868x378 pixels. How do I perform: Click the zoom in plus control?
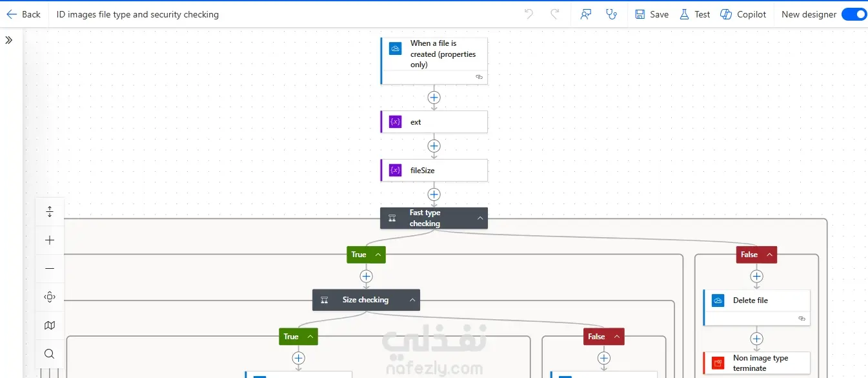point(50,240)
